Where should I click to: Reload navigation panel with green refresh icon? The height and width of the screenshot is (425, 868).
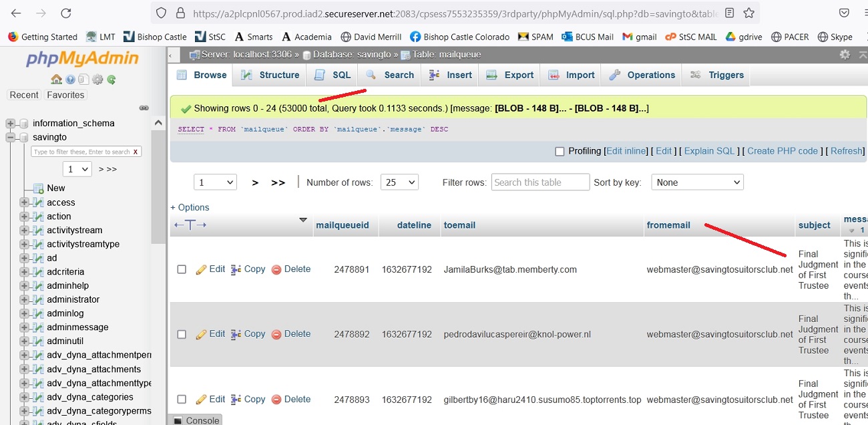tap(112, 80)
